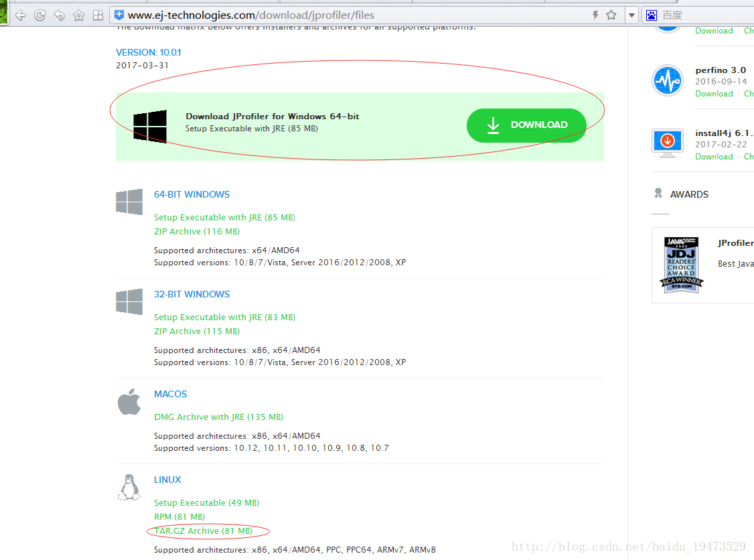Click the 32-BIT WINDOWS heading
Viewport: 754px width, 560px height.
(x=192, y=295)
